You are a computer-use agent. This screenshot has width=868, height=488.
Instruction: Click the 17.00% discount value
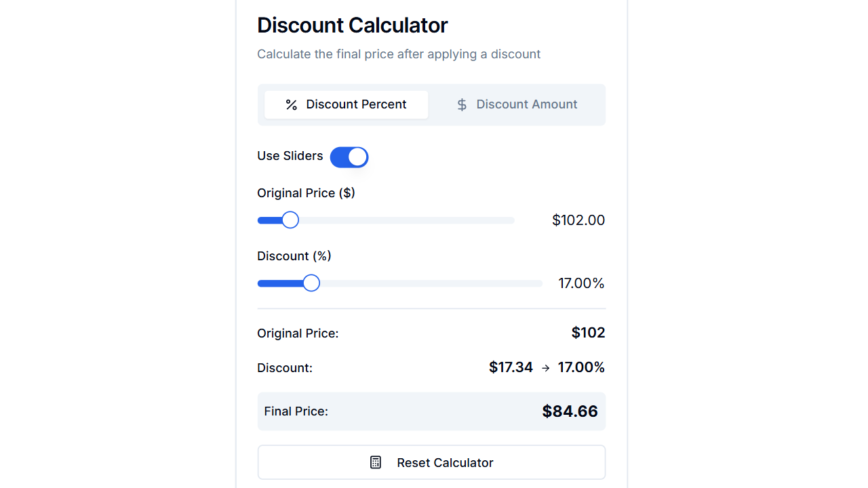pyautogui.click(x=581, y=283)
